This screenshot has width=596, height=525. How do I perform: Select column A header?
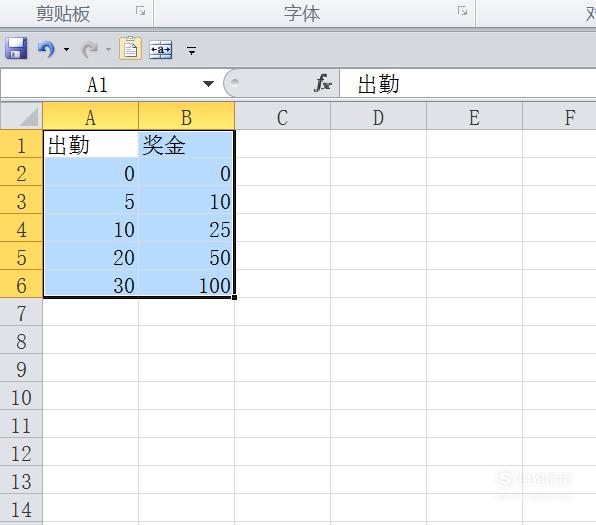90,116
